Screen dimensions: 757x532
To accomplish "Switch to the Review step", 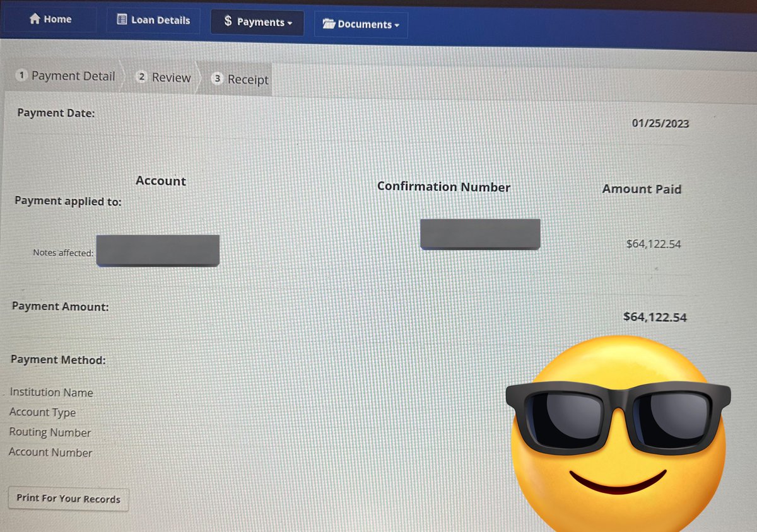I will point(164,78).
